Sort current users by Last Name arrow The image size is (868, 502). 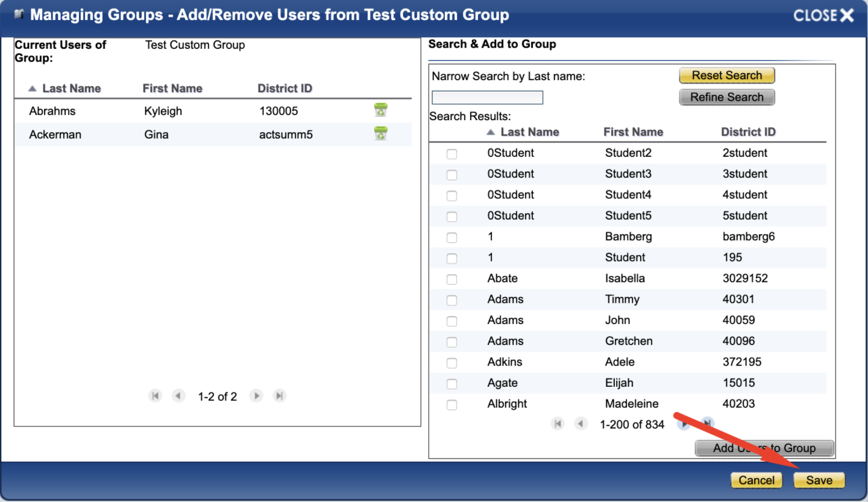pyautogui.click(x=33, y=89)
